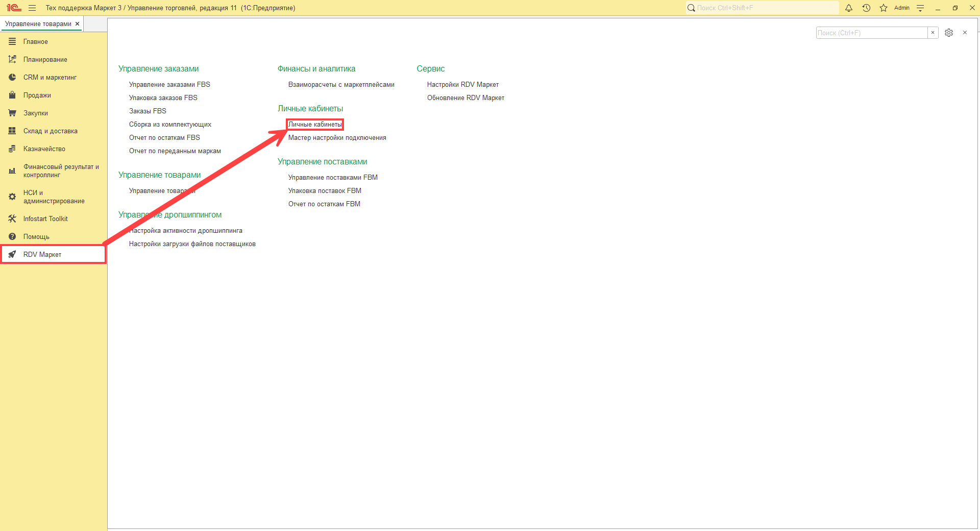Click the Планирование chart icon
The width and height of the screenshot is (980, 531).
12,59
